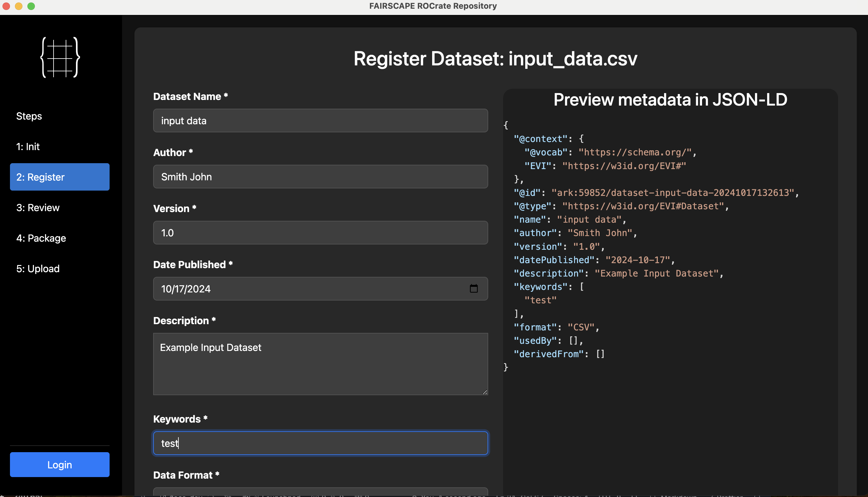This screenshot has height=497, width=868.
Task: Click the Data Format label
Action: pos(186,475)
